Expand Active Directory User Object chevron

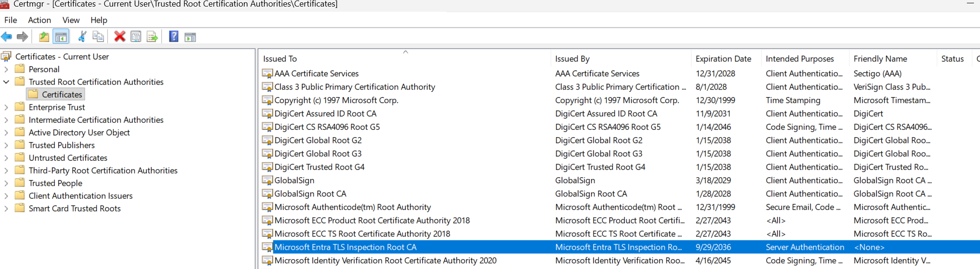click(x=6, y=133)
